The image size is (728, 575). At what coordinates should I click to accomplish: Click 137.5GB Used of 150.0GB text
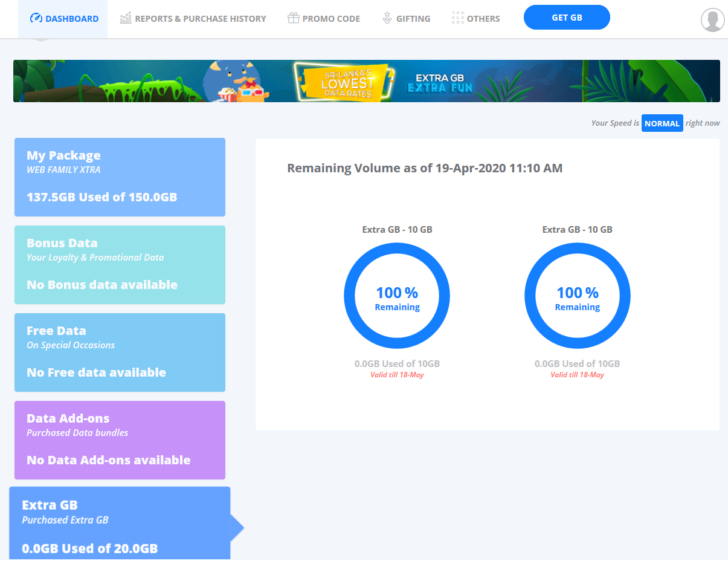coord(102,197)
